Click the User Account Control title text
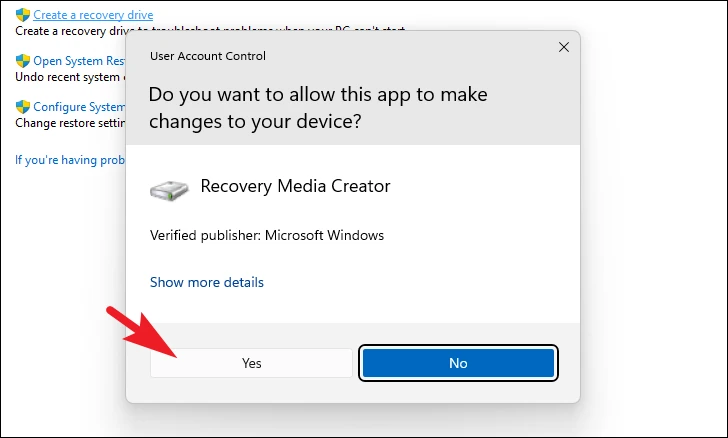This screenshot has width=728, height=438. tap(208, 56)
